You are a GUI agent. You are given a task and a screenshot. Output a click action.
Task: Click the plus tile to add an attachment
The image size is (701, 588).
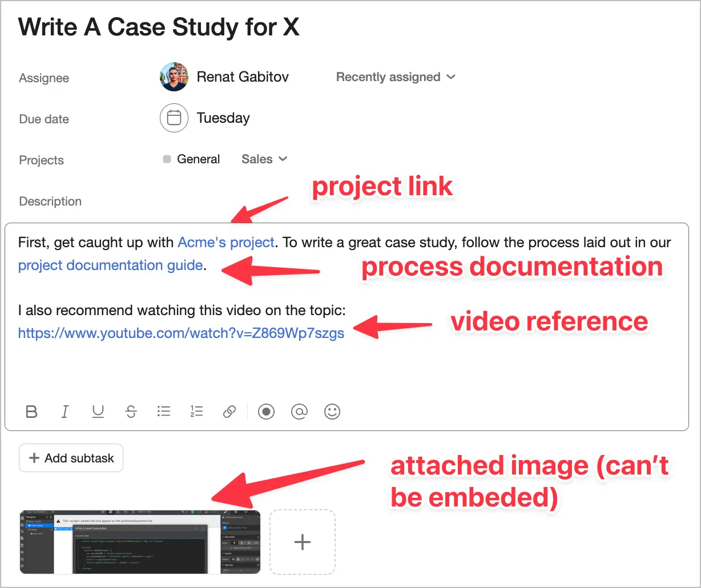303,541
